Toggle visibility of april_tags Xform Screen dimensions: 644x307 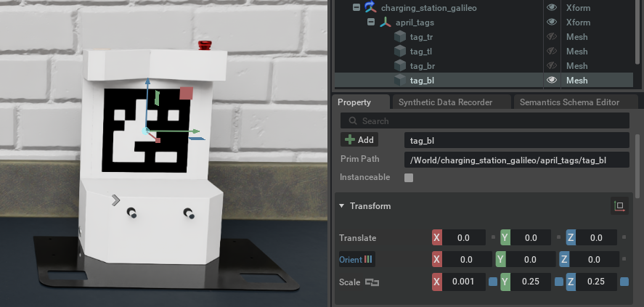(552, 22)
